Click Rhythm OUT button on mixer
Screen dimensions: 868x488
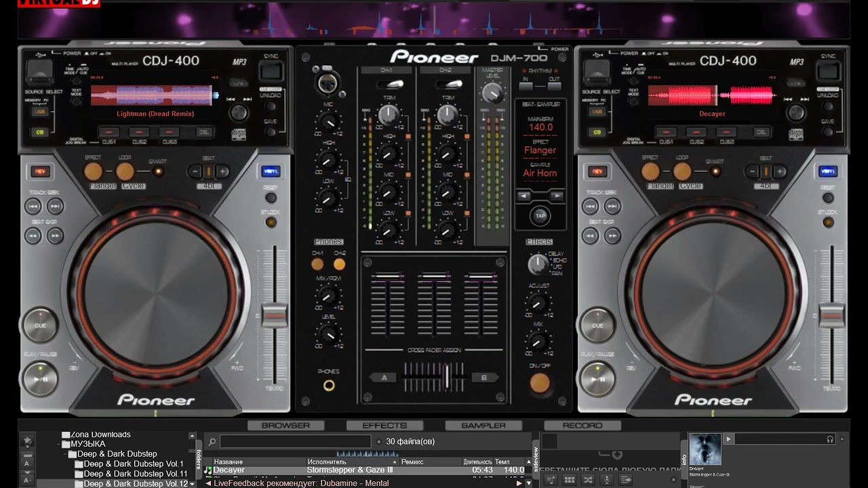click(x=554, y=87)
